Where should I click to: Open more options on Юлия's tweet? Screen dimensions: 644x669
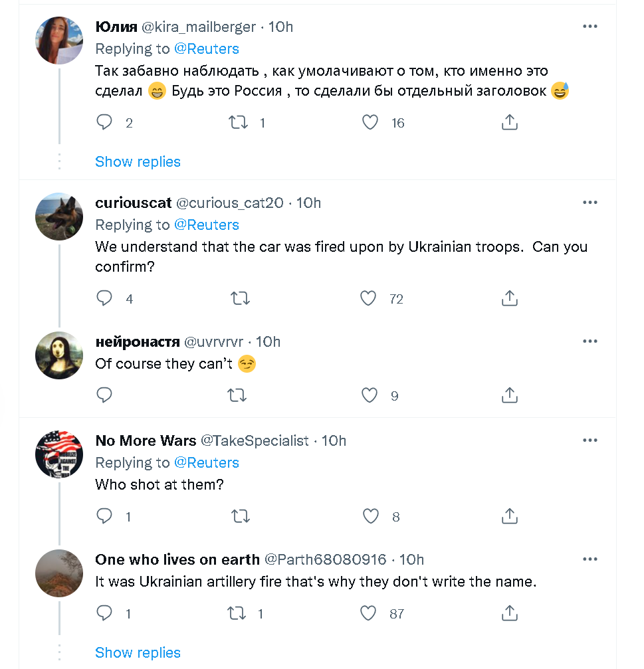pyautogui.click(x=590, y=27)
